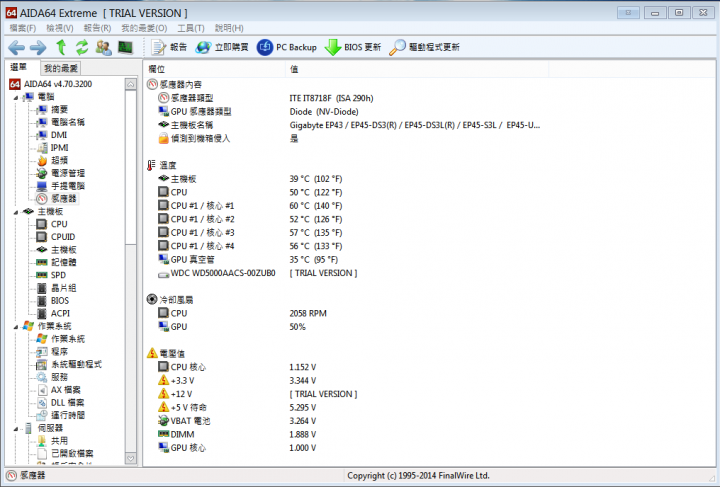Select the DIMM voltage row
Image resolution: width=720 pixels, height=487 pixels.
pyautogui.click(x=344, y=434)
